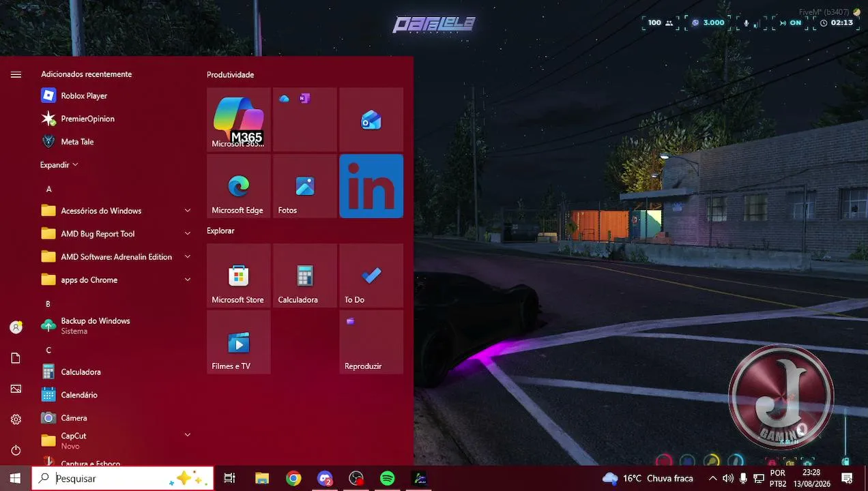Open File Explorer from the taskbar
Viewport: 868px width, 491px height.
[x=262, y=479]
